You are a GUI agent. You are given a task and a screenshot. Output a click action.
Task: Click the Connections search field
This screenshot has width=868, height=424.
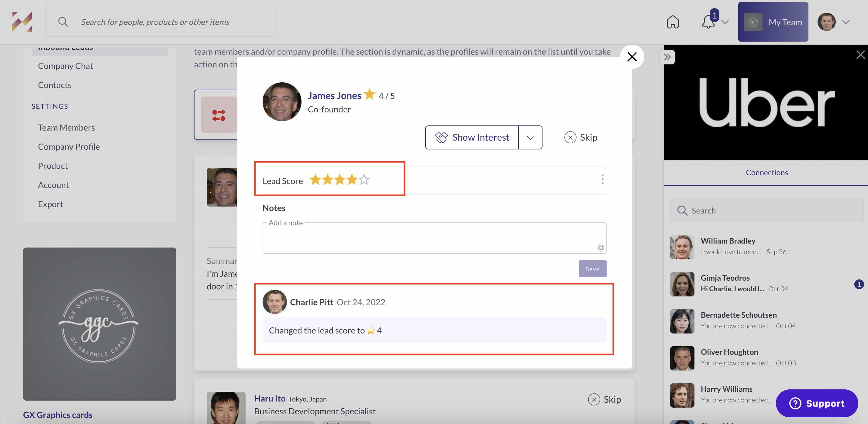pyautogui.click(x=766, y=210)
